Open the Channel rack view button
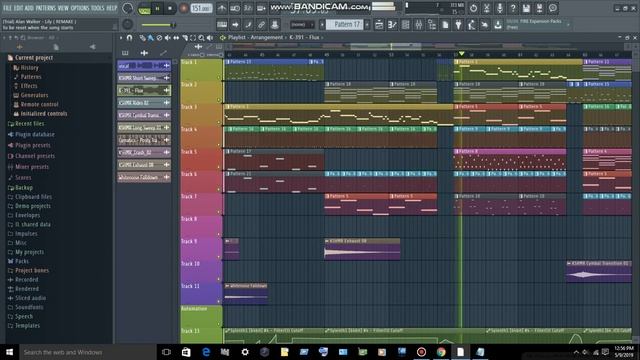 tap(405, 24)
